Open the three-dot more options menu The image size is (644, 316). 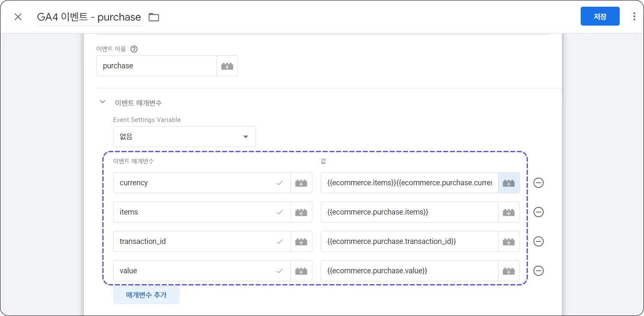[634, 16]
